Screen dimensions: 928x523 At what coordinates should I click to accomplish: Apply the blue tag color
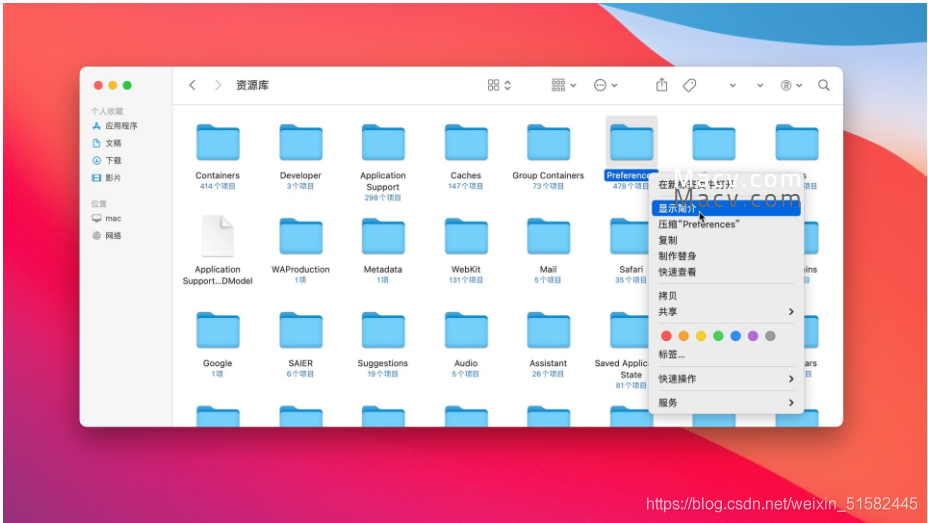[x=736, y=336]
